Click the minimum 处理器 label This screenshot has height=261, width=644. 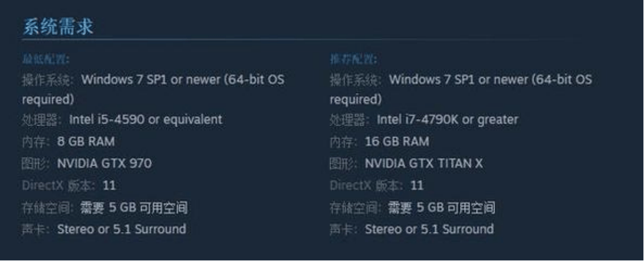click(x=42, y=120)
